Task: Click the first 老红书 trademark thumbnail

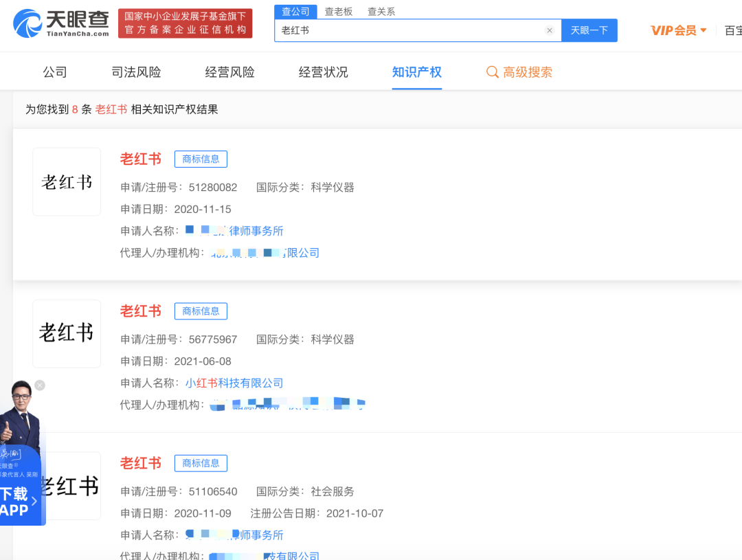Action: [x=66, y=181]
